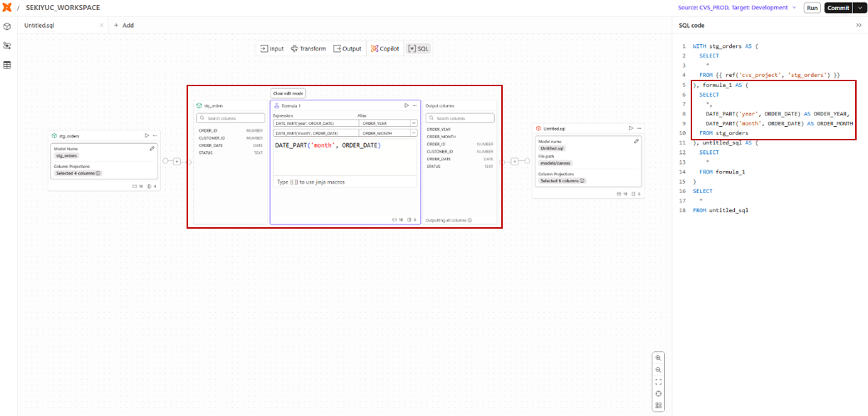Open more options menu of Untitled.sql node
Screen dimensions: 868x416
(x=639, y=128)
